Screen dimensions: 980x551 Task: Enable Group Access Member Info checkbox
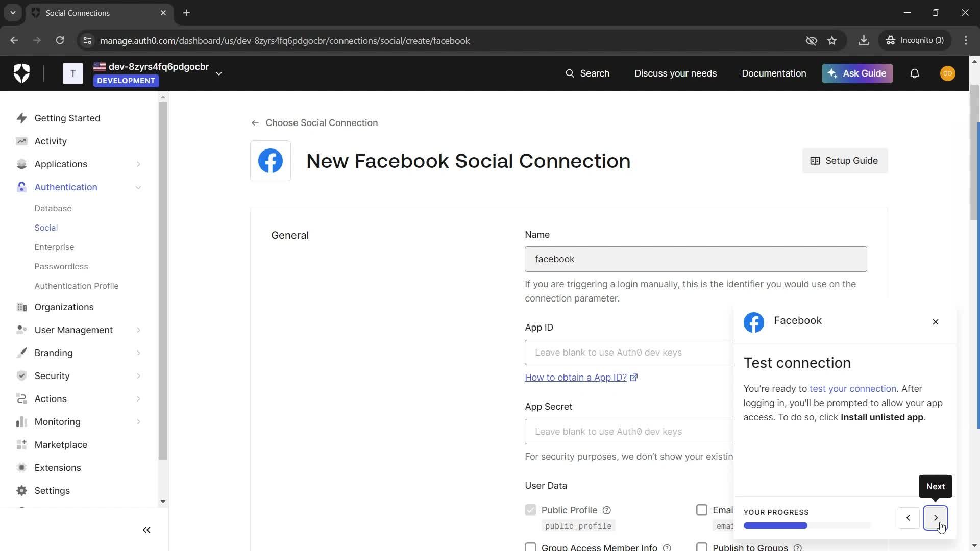(530, 547)
